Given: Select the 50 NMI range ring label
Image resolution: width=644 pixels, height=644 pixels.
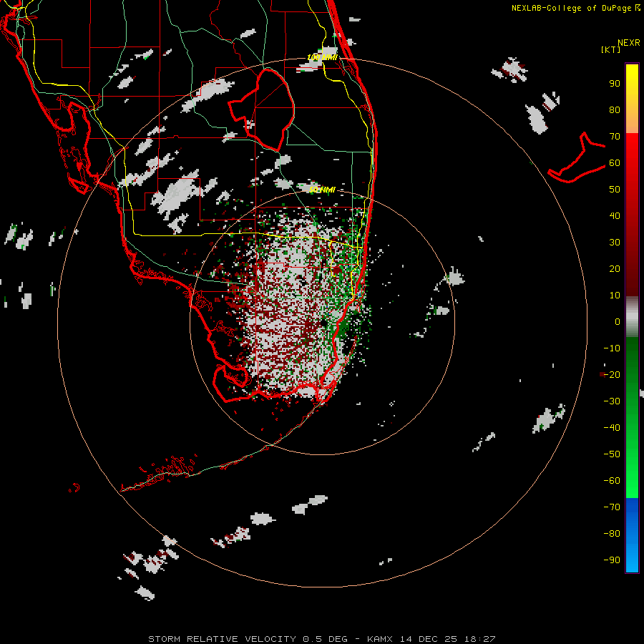Looking at the screenshot, I should coord(322,190).
